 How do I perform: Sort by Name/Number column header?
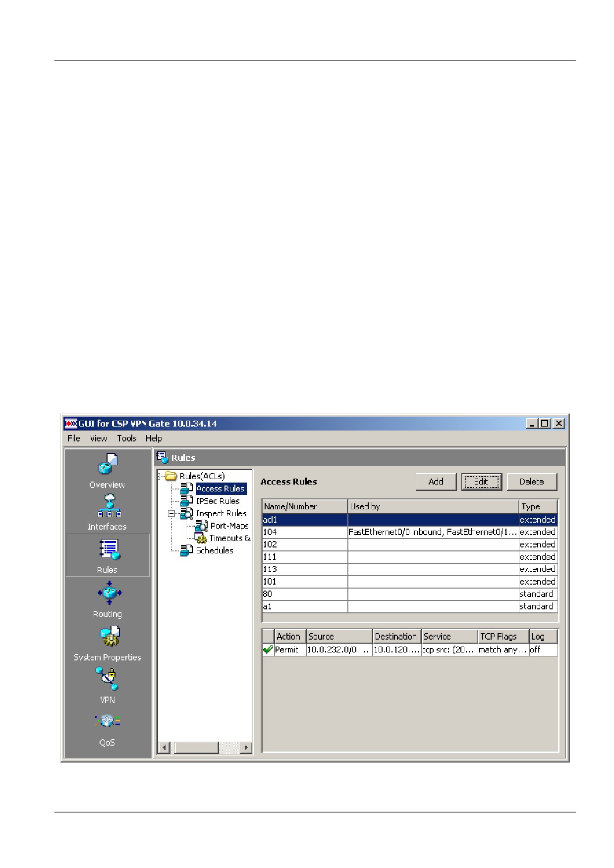pos(305,506)
